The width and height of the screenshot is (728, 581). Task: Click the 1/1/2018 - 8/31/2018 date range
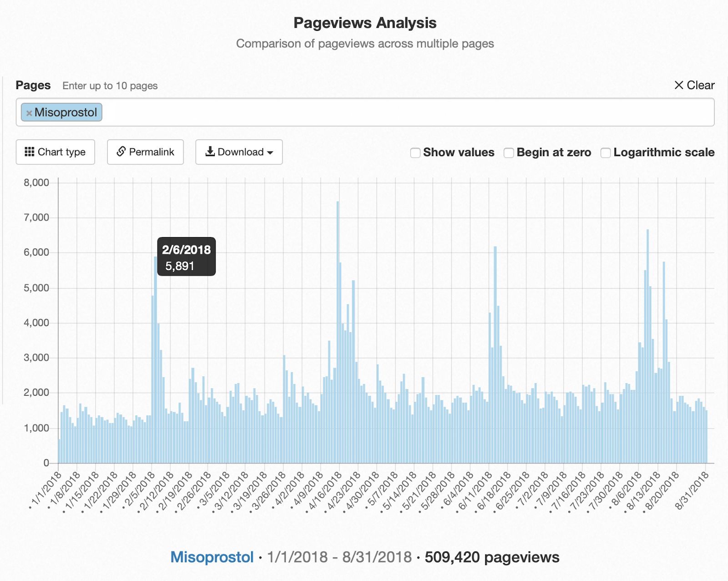point(339,557)
